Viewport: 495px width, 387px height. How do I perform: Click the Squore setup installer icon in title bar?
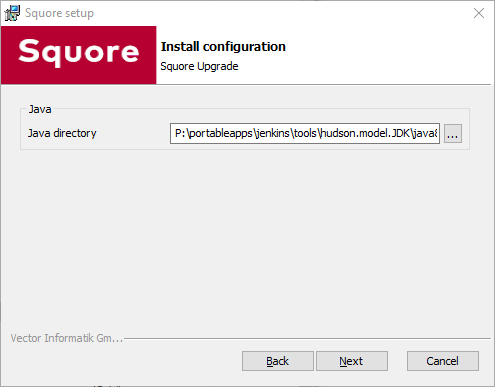[12, 13]
